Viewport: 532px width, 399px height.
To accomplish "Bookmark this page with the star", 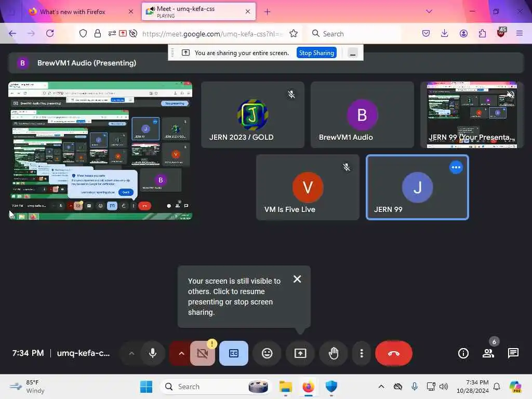I will click(x=294, y=33).
